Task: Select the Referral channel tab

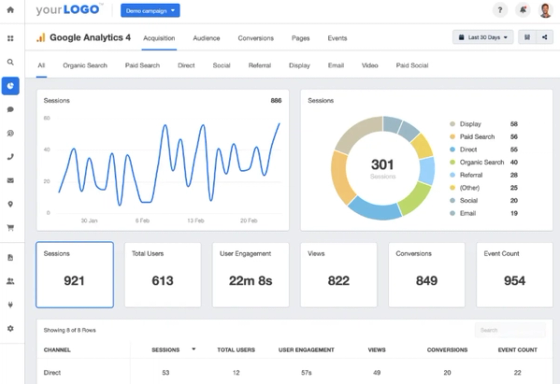Action: 260,65
